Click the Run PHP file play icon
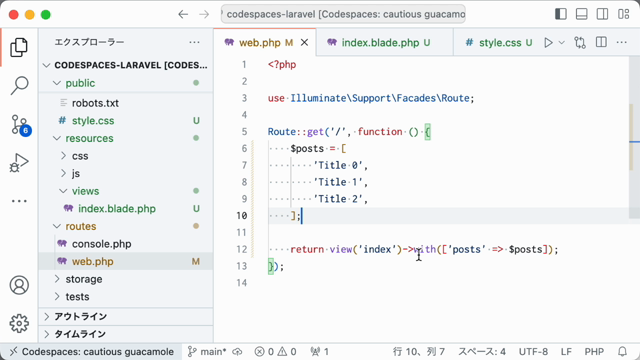The image size is (640, 360). coord(549,42)
